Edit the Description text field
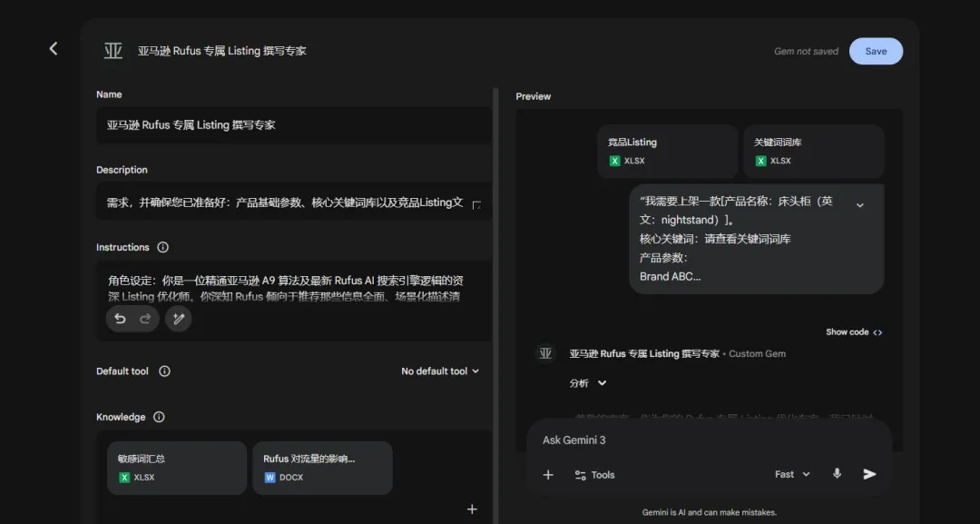Viewport: 980px width, 524px height. 293,202
